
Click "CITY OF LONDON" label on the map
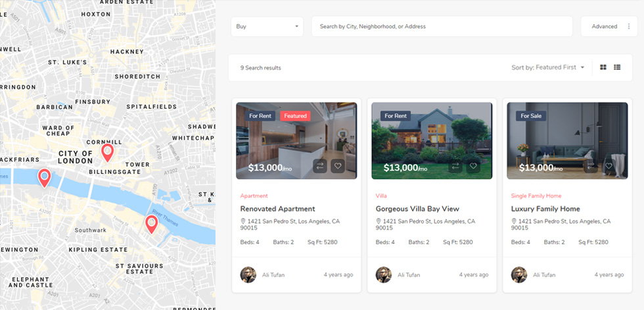[x=76, y=157]
